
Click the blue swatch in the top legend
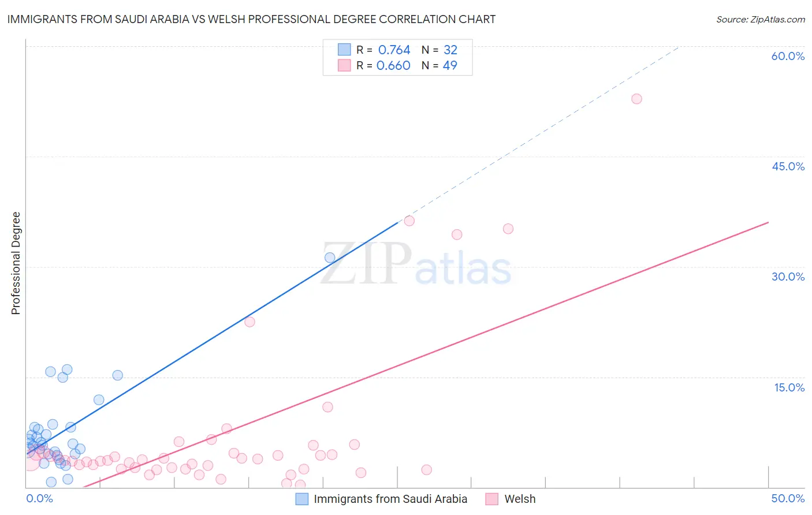344,50
